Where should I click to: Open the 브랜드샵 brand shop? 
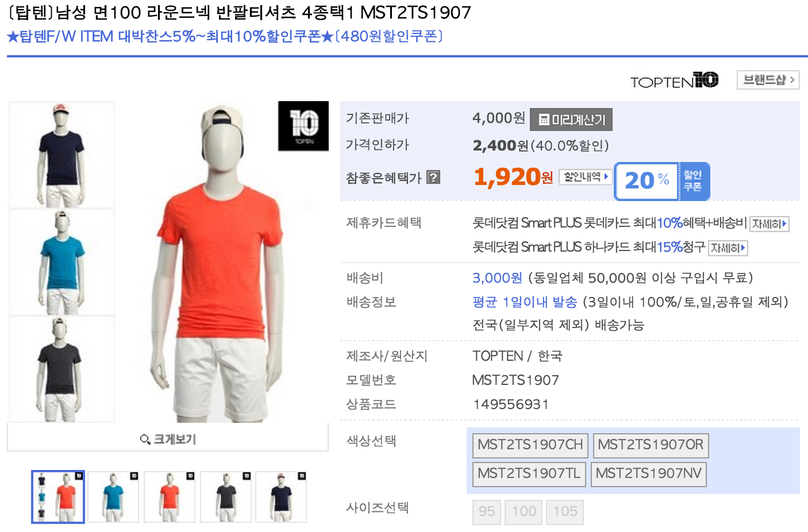[x=768, y=80]
